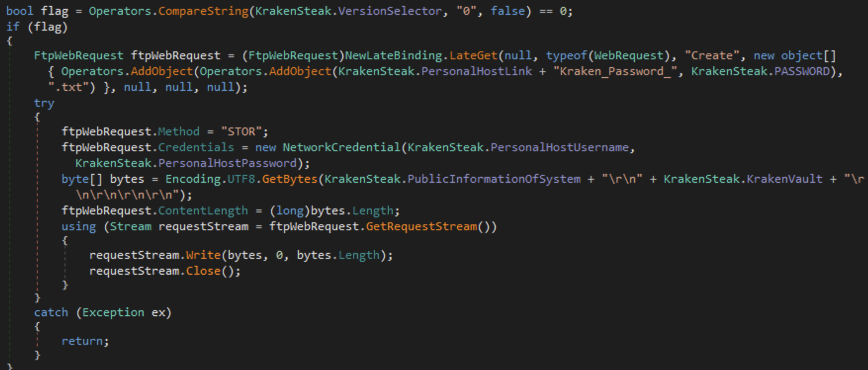This screenshot has width=868, height=370.
Task: Click the GetBytes method call
Action: (290, 179)
